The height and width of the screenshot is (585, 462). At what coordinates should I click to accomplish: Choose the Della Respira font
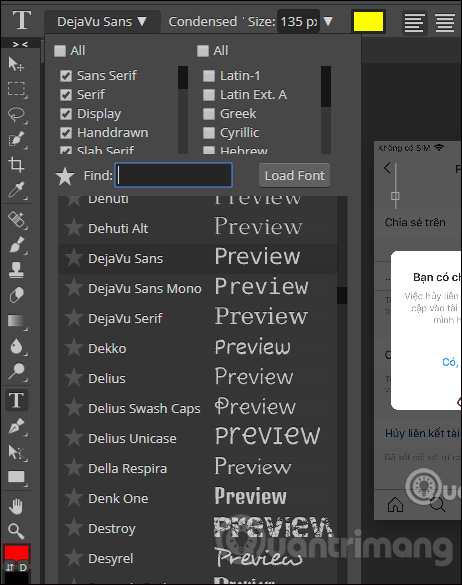198,468
